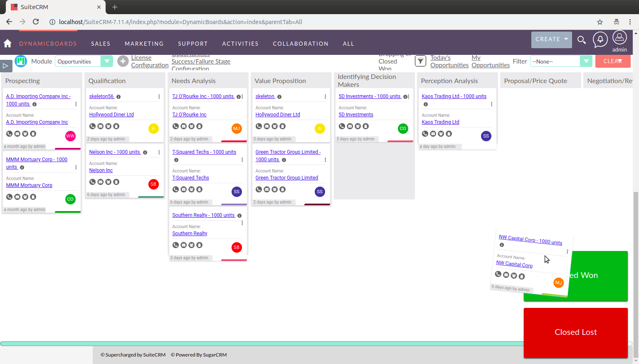The width and height of the screenshot is (639, 364).
Task: Click the search magnifier icon
Action: tap(582, 40)
